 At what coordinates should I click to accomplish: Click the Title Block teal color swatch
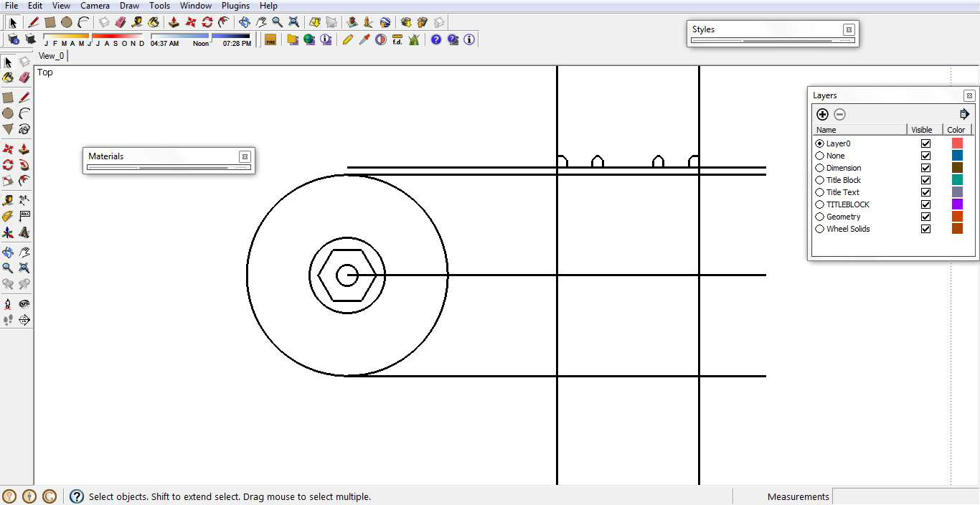[957, 180]
